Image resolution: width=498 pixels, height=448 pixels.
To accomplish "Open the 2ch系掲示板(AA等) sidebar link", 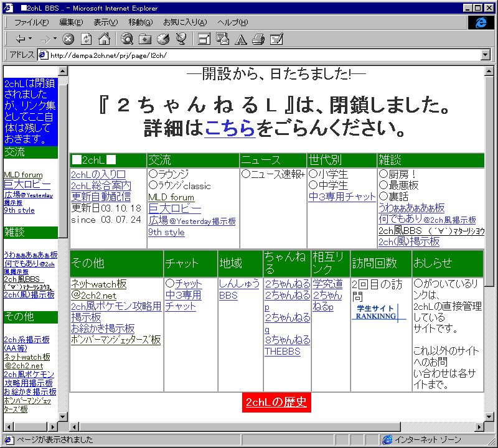I will (27, 344).
